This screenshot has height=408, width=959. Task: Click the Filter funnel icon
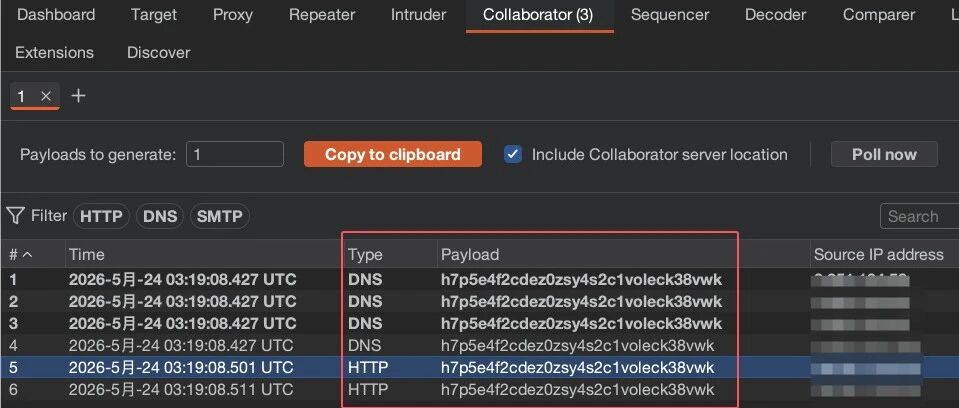click(15, 215)
